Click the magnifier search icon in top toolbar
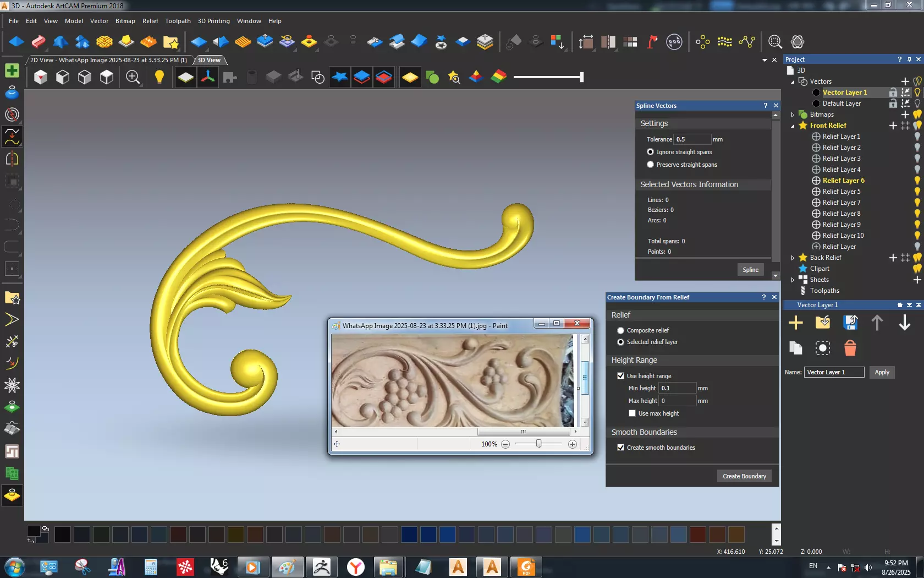Image resolution: width=924 pixels, height=578 pixels. pyautogui.click(x=775, y=42)
